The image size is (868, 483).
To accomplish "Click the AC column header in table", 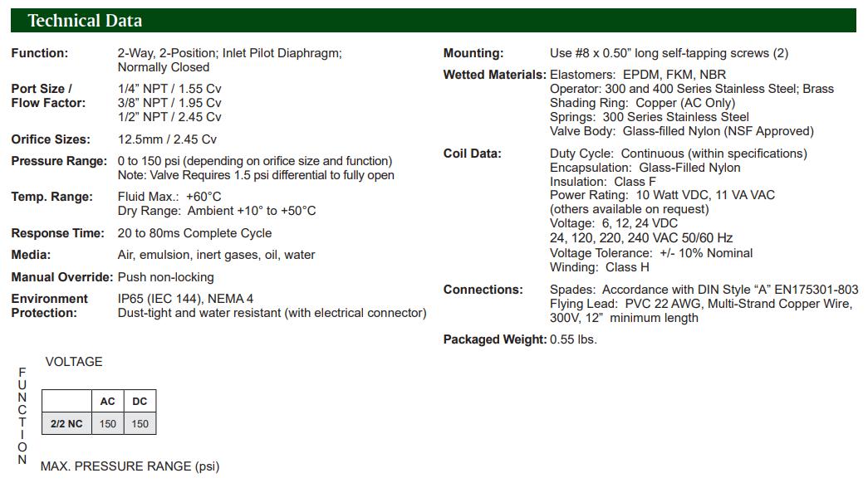I will tap(108, 402).
